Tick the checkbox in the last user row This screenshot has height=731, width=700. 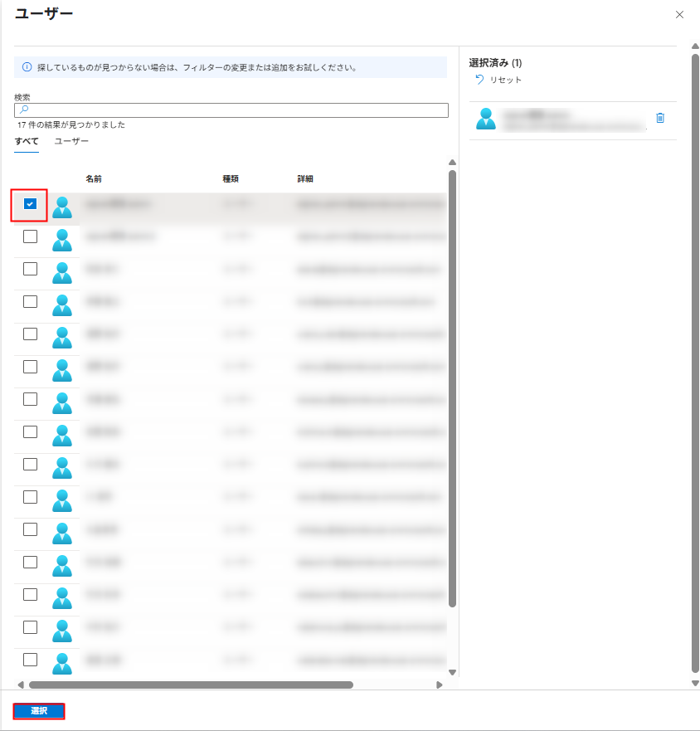coord(31,660)
